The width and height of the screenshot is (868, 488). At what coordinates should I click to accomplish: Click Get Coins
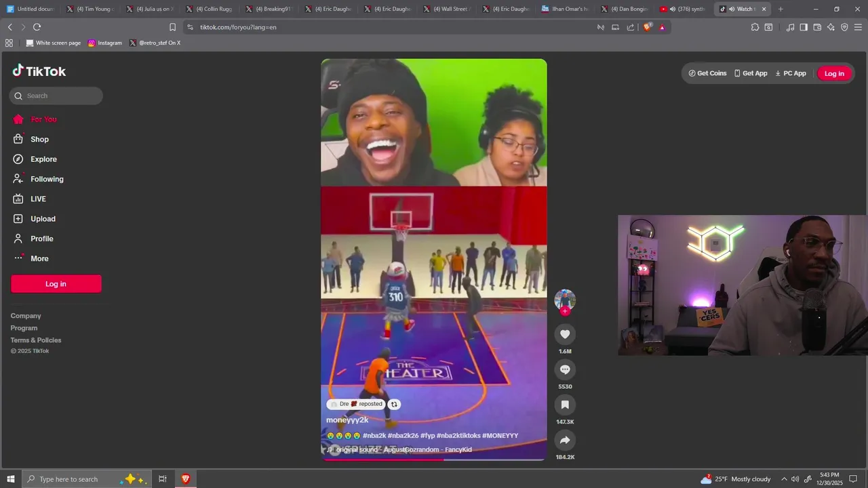[707, 73]
